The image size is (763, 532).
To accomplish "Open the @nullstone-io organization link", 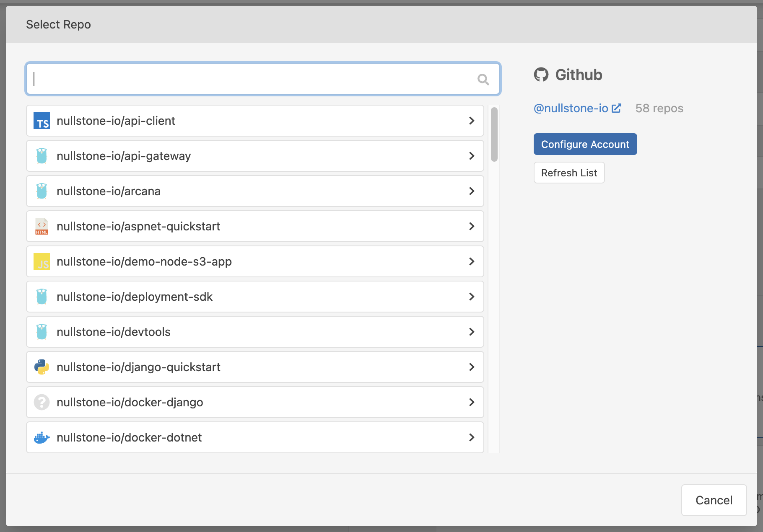I will click(571, 108).
